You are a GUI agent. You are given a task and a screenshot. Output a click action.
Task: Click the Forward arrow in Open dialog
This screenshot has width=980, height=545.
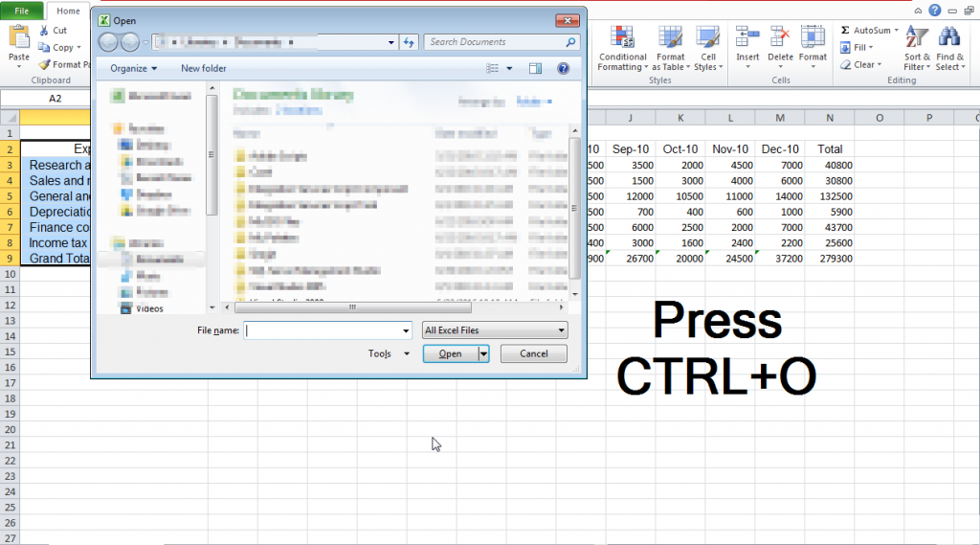(130, 42)
